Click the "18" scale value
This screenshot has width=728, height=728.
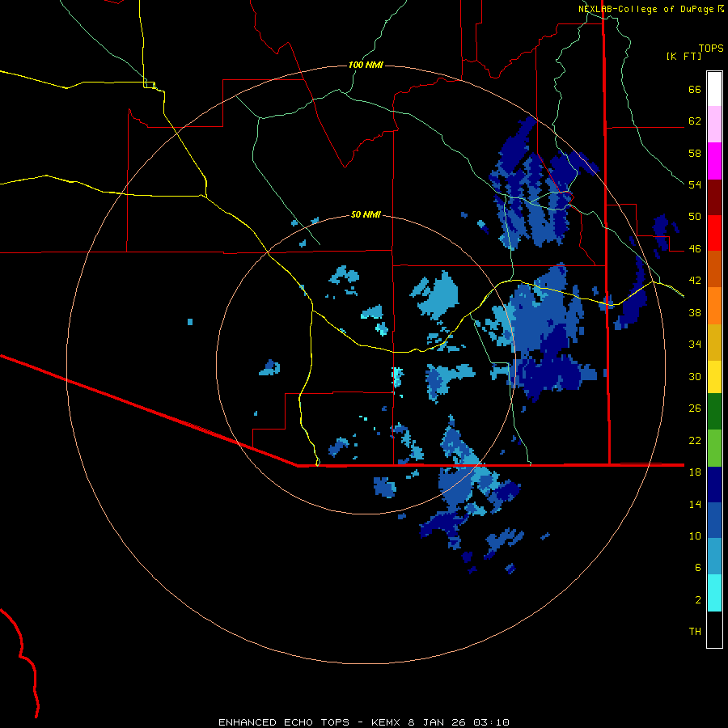click(695, 472)
